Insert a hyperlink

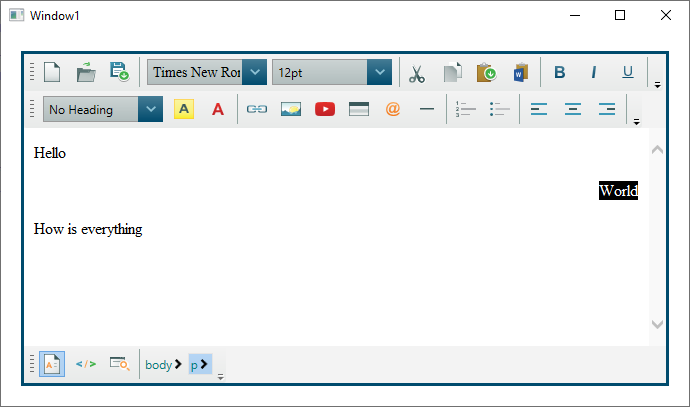pyautogui.click(x=257, y=109)
